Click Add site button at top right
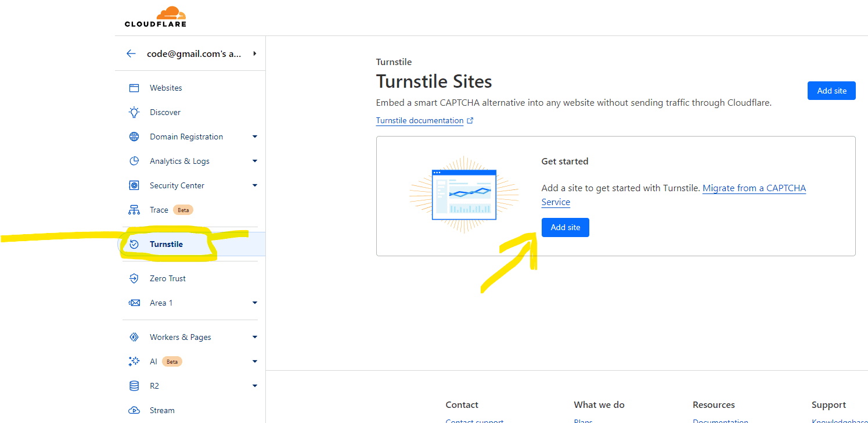 pyautogui.click(x=831, y=91)
